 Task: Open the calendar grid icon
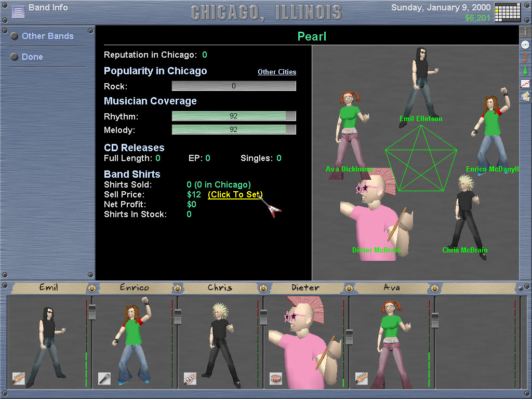click(507, 12)
